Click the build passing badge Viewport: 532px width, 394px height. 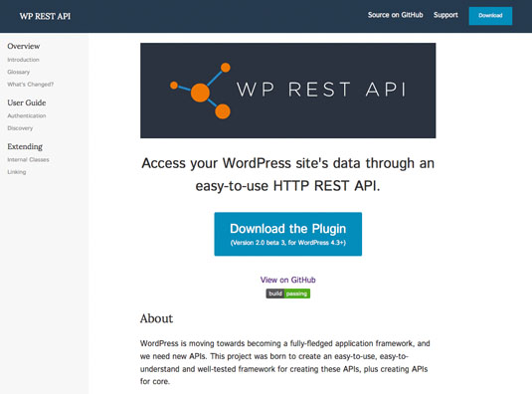pos(287,294)
